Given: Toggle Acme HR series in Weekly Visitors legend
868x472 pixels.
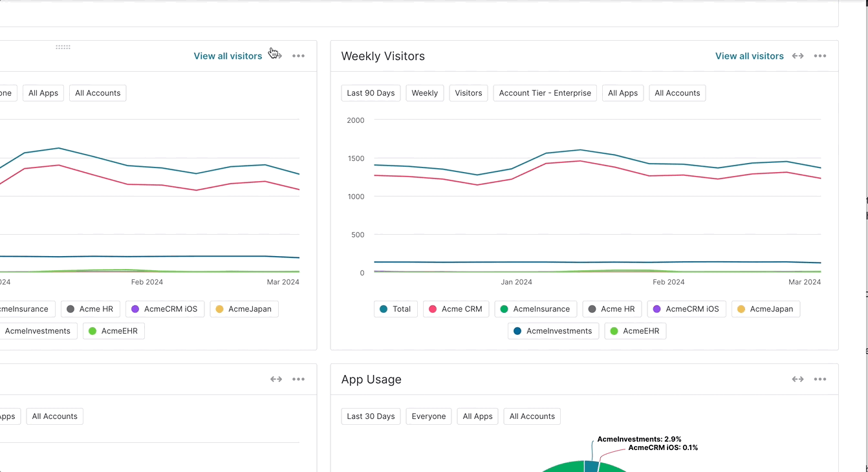Looking at the screenshot, I should coord(612,309).
